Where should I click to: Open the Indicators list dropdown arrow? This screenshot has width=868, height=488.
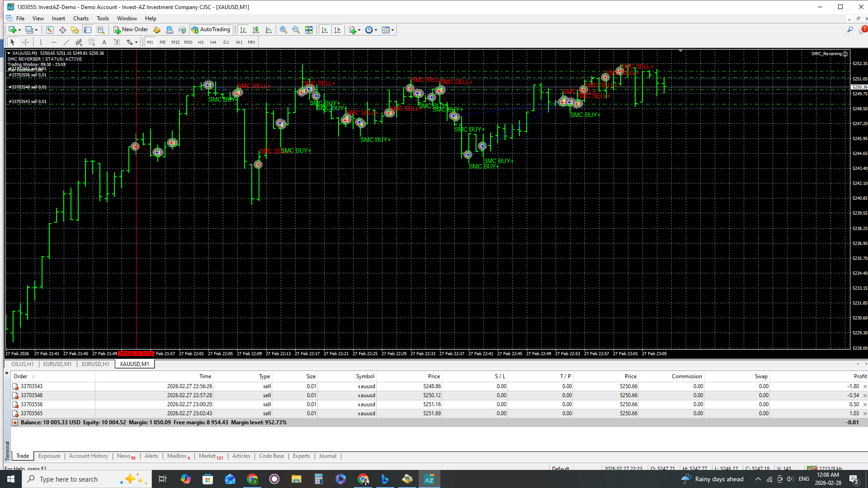click(359, 30)
